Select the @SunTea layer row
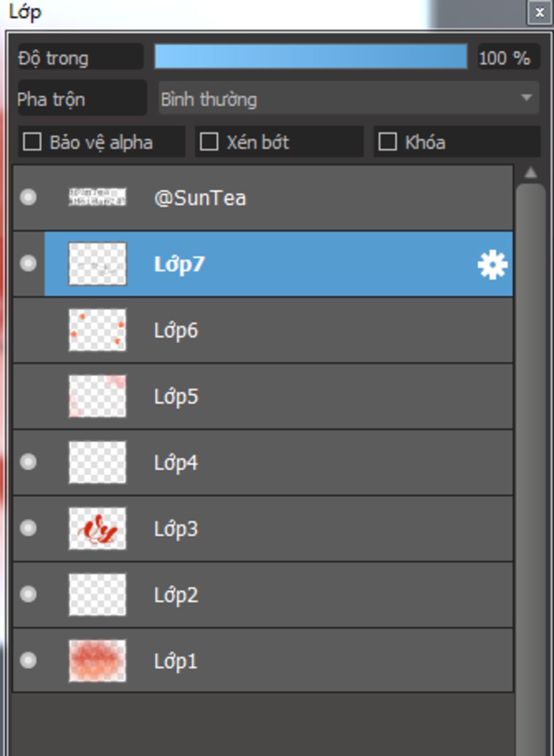This screenshot has height=756, width=554. 263,198
